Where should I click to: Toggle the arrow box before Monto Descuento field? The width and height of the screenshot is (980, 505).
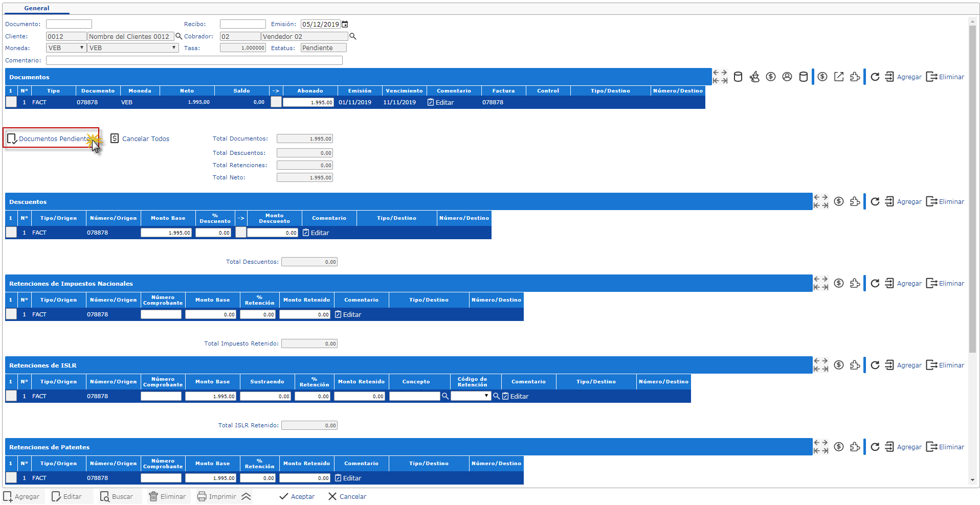click(241, 233)
